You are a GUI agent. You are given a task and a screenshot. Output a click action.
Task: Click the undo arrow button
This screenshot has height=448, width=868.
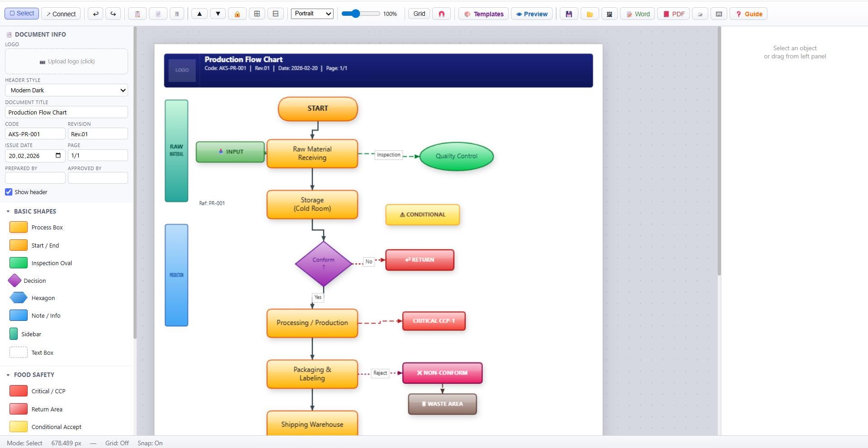coord(95,14)
